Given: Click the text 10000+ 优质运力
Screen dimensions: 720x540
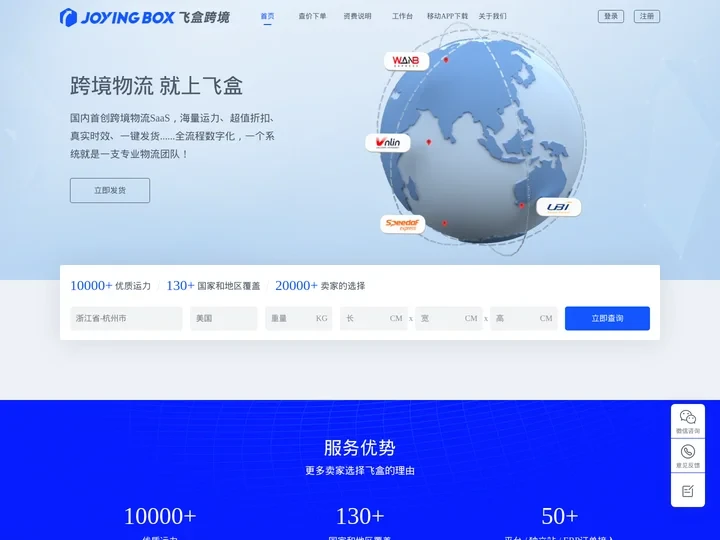Looking at the screenshot, I should (110, 286).
